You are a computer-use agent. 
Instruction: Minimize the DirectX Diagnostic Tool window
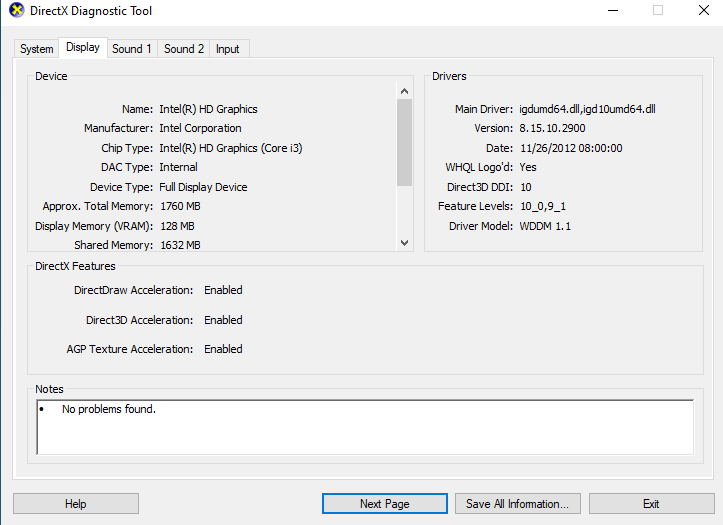coord(611,11)
